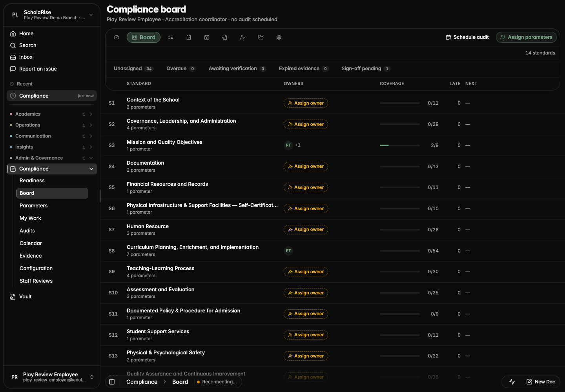This screenshot has height=392, width=565.
Task: Expand the Academics section chevron
Action: click(91, 114)
